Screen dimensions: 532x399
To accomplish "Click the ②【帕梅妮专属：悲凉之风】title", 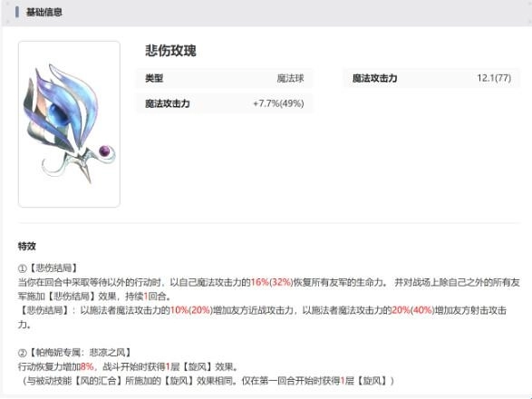I will click(x=75, y=353).
